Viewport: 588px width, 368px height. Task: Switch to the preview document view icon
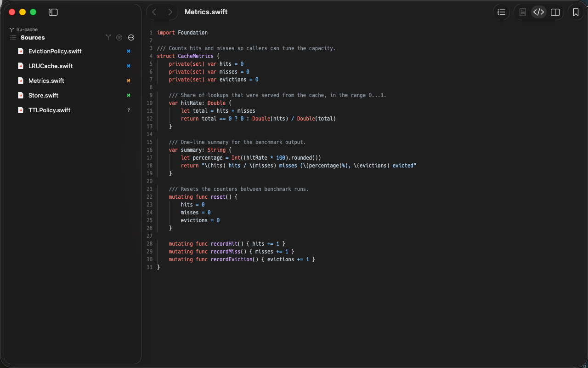pyautogui.click(x=523, y=12)
